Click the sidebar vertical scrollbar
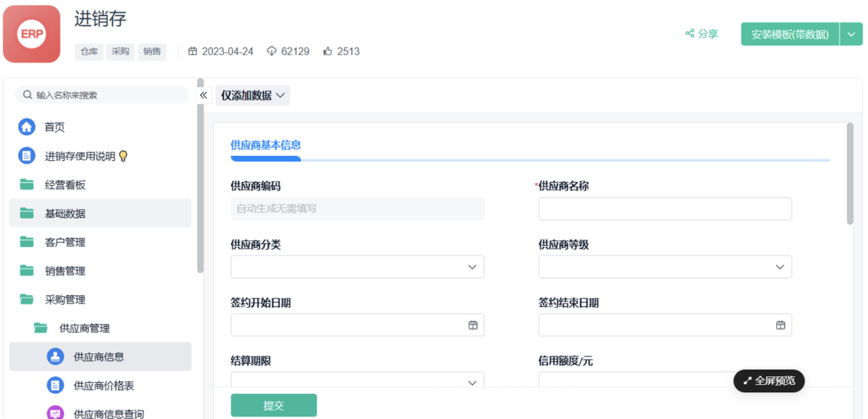 [x=200, y=175]
